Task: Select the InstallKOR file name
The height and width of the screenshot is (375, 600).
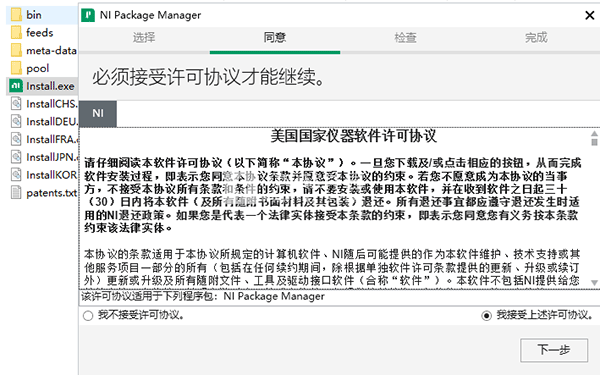Action: (x=52, y=175)
